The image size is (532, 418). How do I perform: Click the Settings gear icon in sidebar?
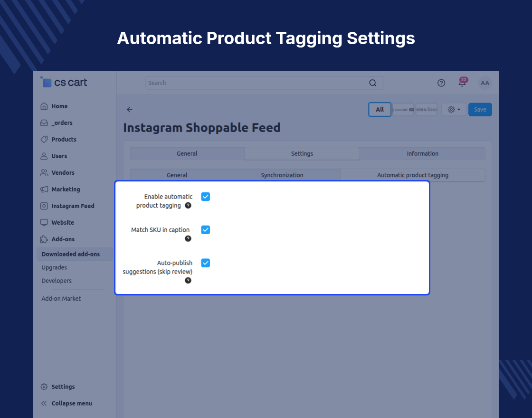[x=44, y=387]
